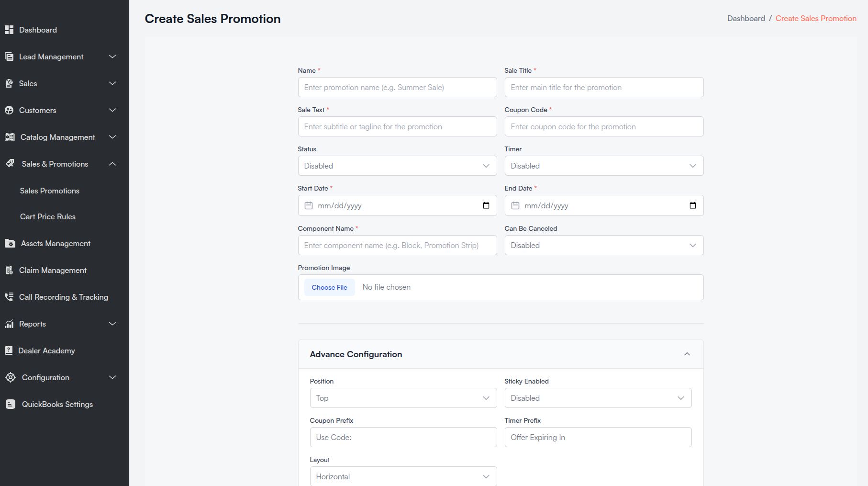Focus the Component Name input field
868x486 pixels.
(x=397, y=245)
